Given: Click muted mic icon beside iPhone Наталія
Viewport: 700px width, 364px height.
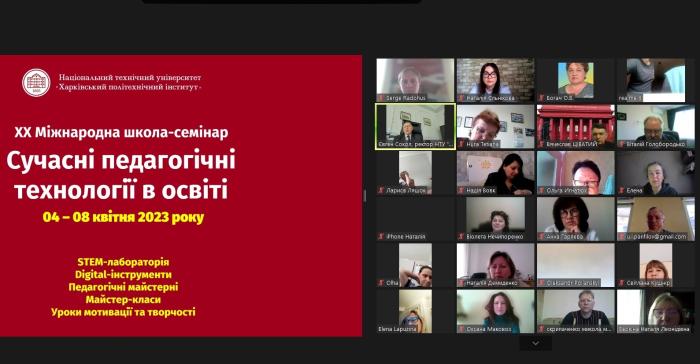Looking at the screenshot, I should pos(381,236).
